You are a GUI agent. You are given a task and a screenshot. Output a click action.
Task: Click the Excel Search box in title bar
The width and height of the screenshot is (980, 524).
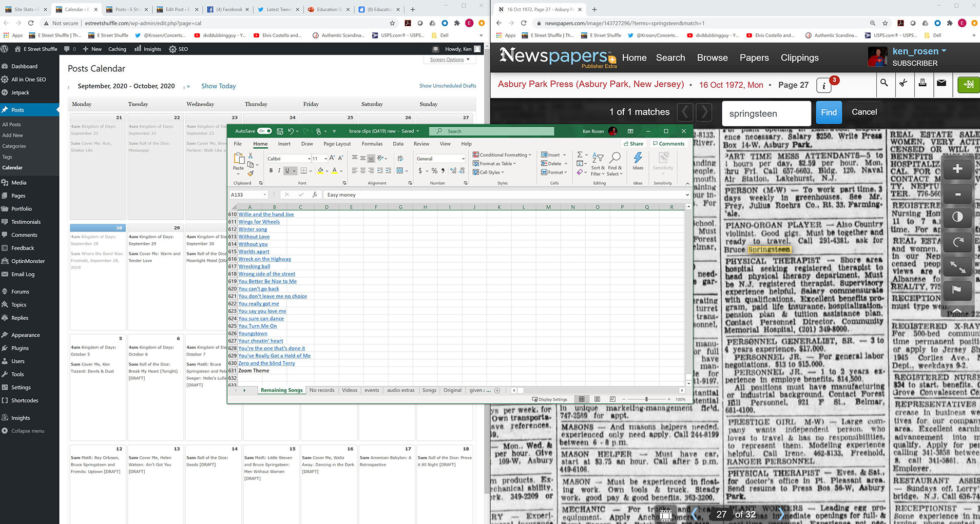click(x=492, y=131)
